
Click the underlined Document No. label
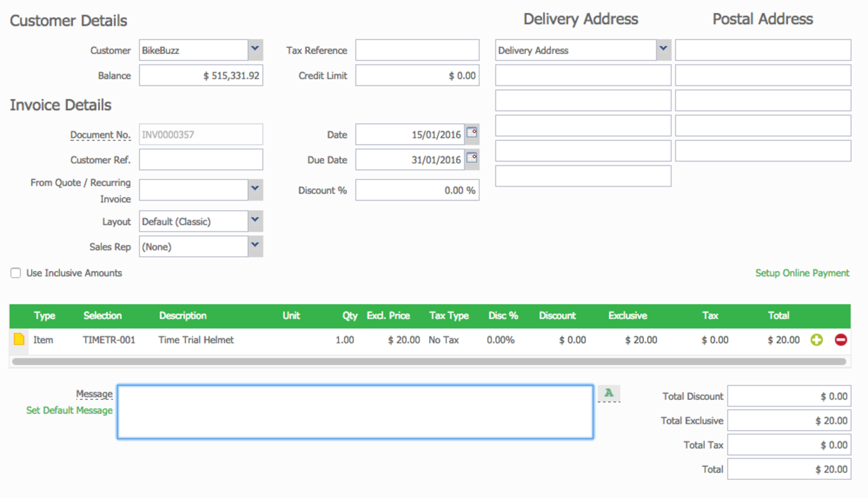pyautogui.click(x=101, y=134)
